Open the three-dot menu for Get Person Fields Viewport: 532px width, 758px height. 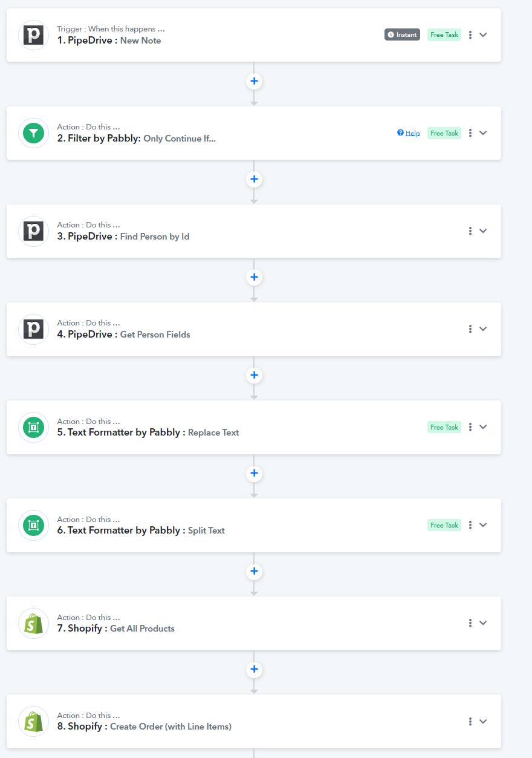pos(470,329)
